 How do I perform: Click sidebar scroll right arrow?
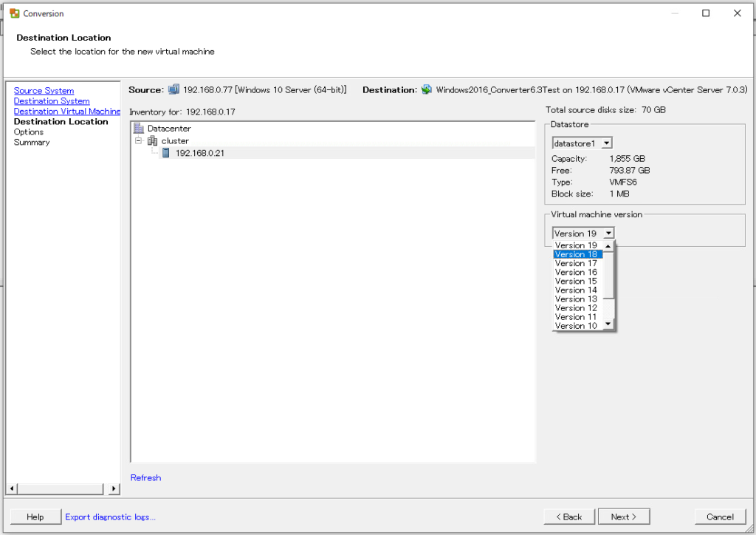pyautogui.click(x=113, y=488)
